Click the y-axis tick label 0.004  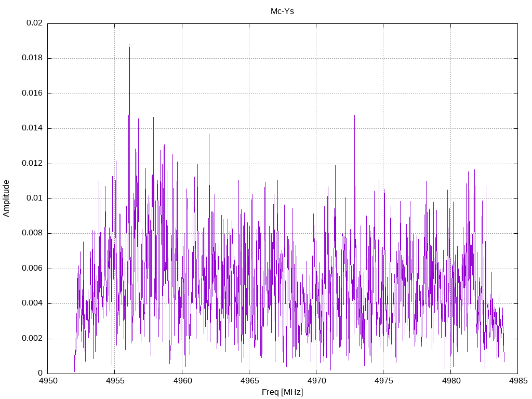[x=32, y=303]
